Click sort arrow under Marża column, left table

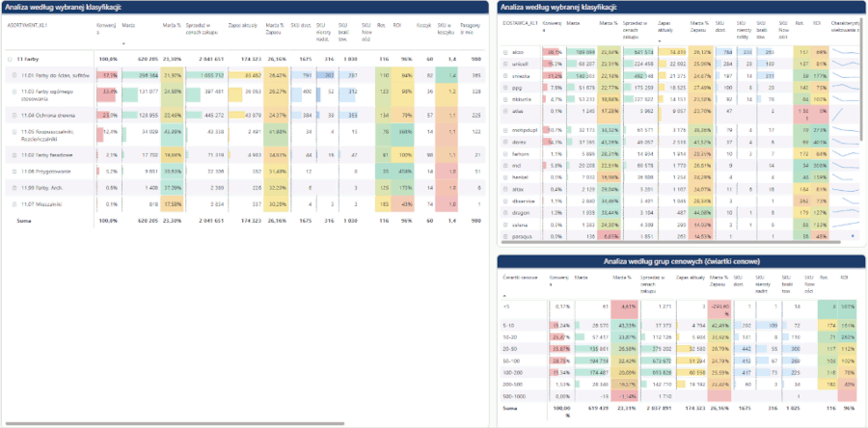click(x=122, y=43)
